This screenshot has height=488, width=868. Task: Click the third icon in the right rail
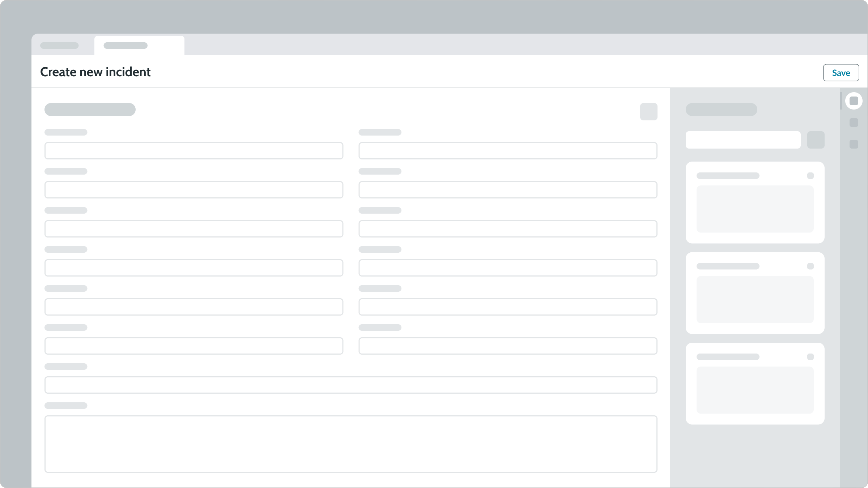click(854, 144)
